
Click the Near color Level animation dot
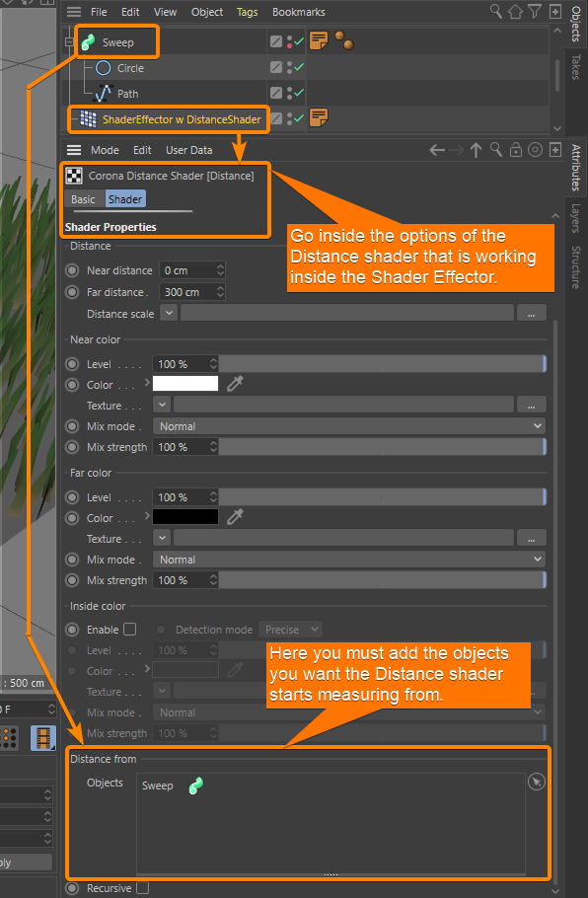coord(72,364)
